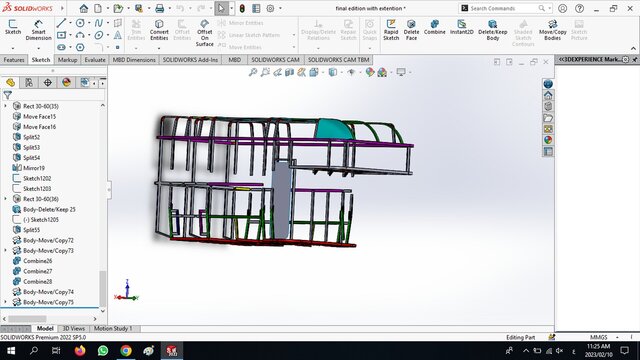Open the Evaluate ribbon tab
Viewport: 640px width, 360px height.
pyautogui.click(x=95, y=60)
